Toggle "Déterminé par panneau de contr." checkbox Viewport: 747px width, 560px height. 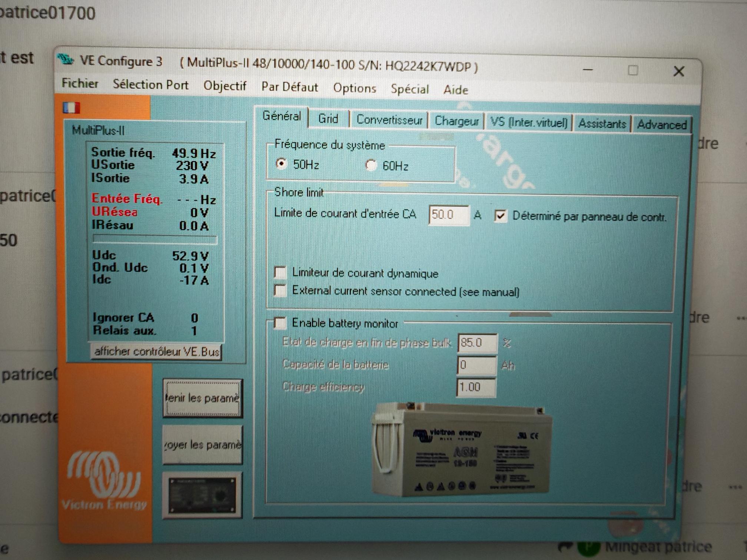pos(501,216)
